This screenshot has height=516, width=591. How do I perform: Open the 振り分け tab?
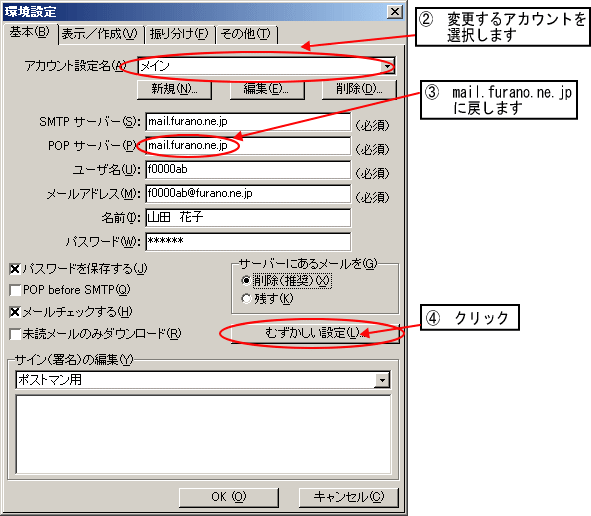(x=179, y=34)
